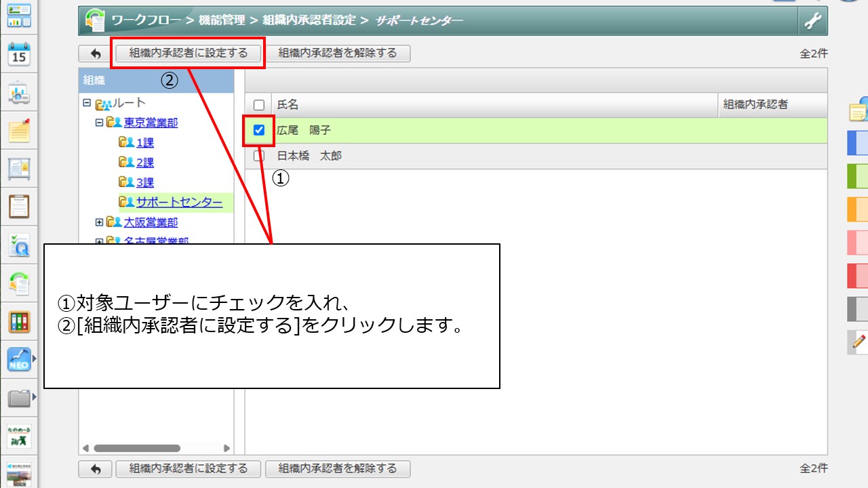Select the orange color tab at right edge

coord(858,209)
